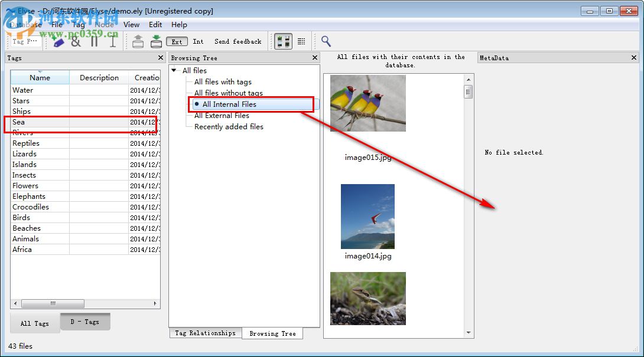
Task: Toggle the Ext files button
Action: pos(177,41)
